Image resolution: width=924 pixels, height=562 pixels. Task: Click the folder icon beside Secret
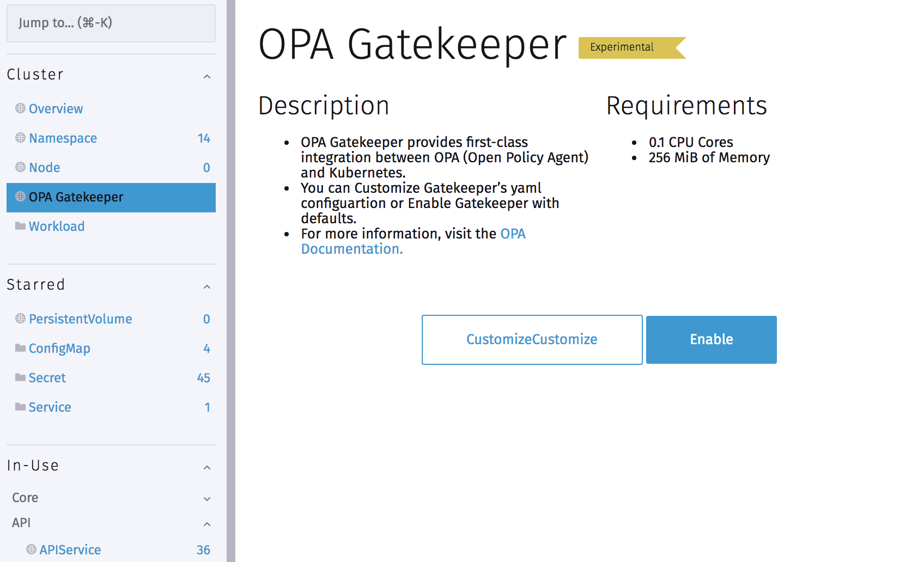click(20, 377)
